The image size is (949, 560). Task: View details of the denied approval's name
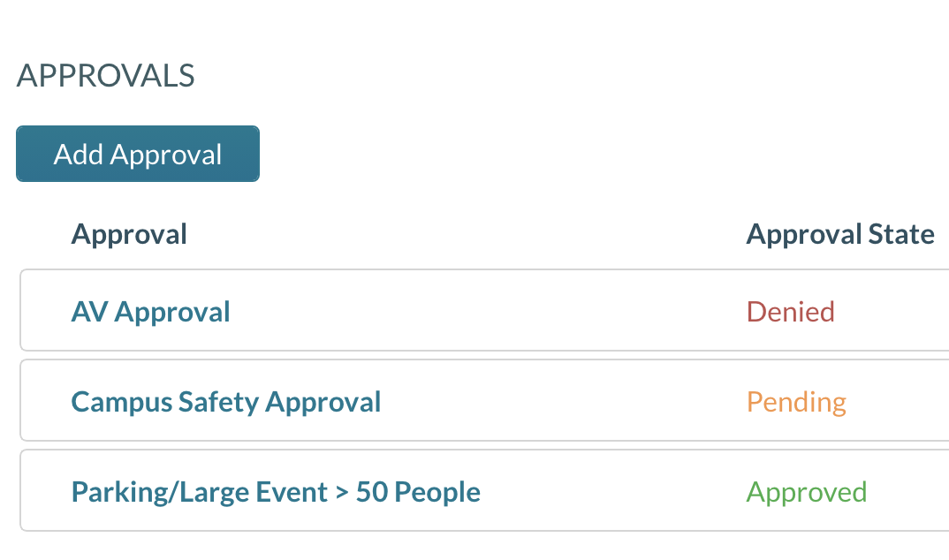[x=150, y=312]
